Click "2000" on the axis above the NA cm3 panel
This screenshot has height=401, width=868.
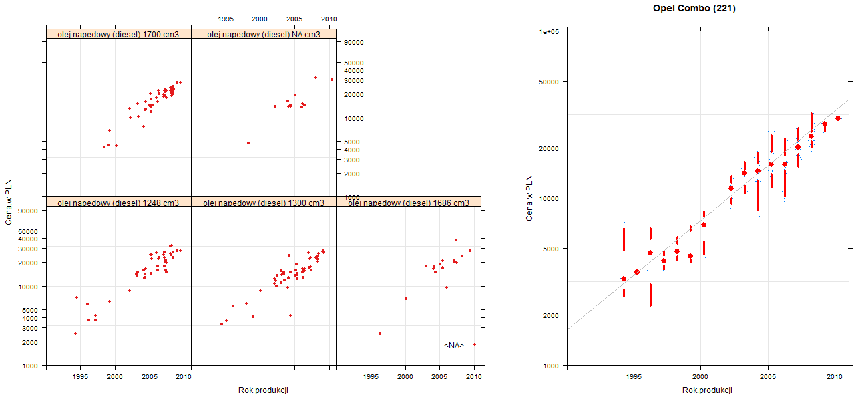click(x=260, y=19)
